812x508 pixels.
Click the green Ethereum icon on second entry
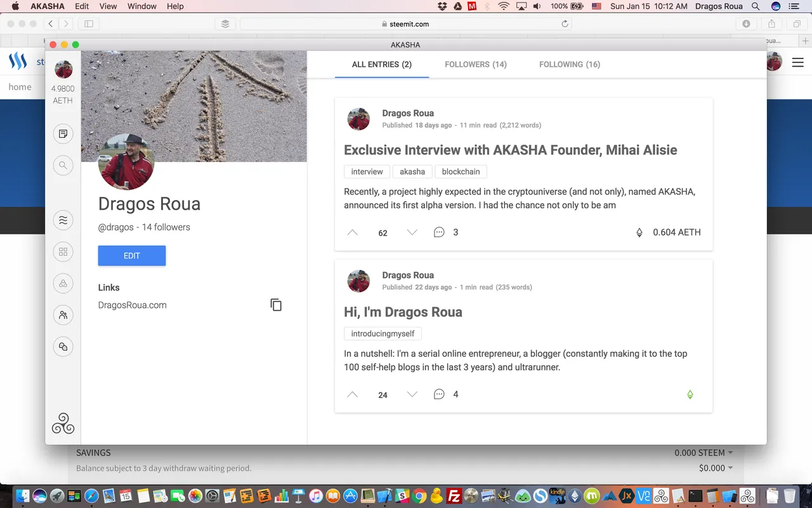[690, 394]
